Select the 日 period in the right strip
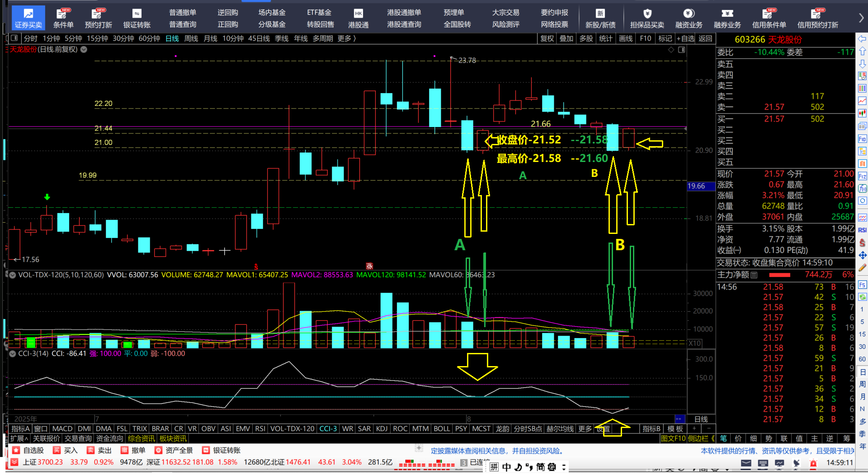The image size is (868, 476). coord(863,372)
